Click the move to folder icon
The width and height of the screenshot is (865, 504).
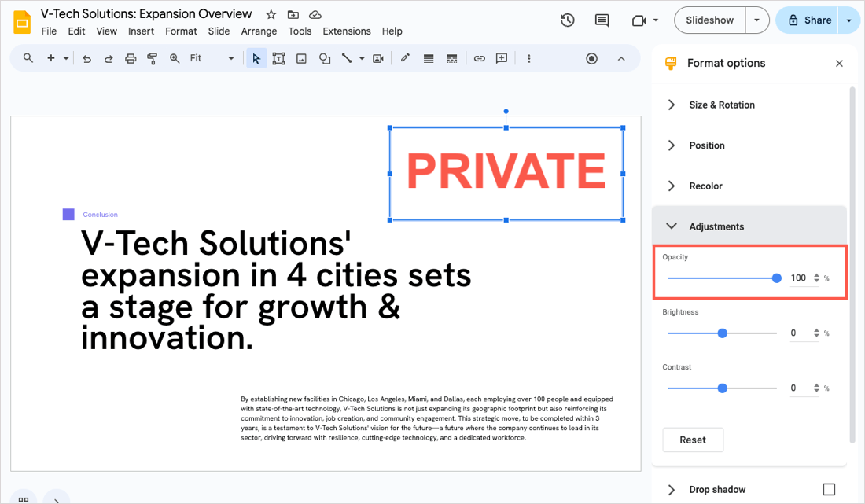[x=293, y=14]
